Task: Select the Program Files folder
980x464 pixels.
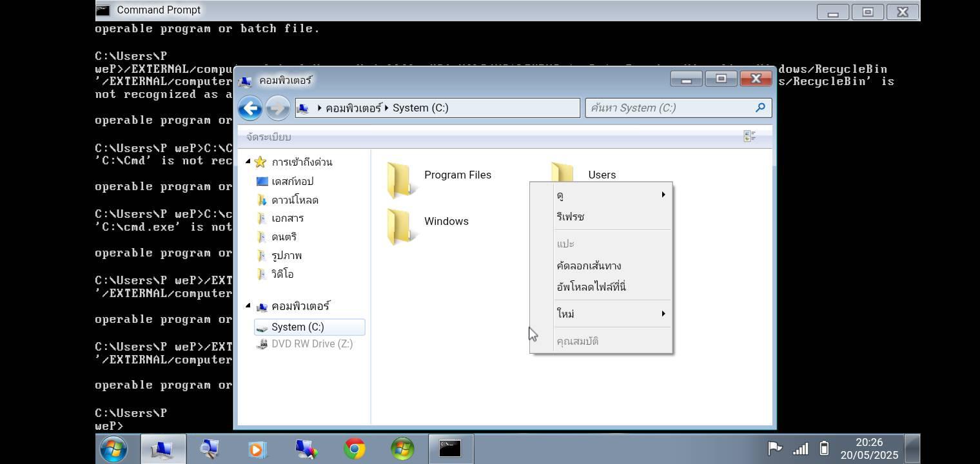Action: coord(439,179)
